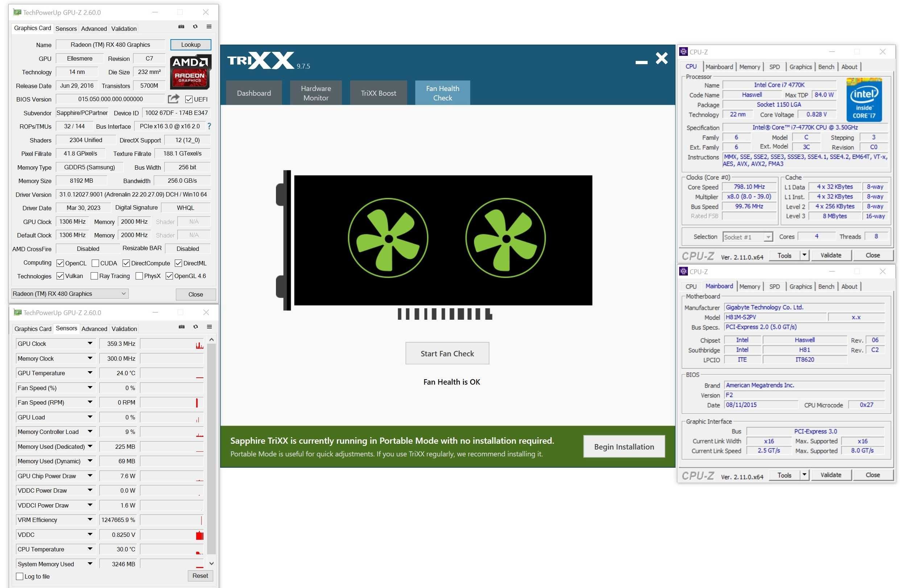The image size is (900, 588).
Task: Click Fan Speed (RPM) history graph
Action: pyautogui.click(x=172, y=402)
